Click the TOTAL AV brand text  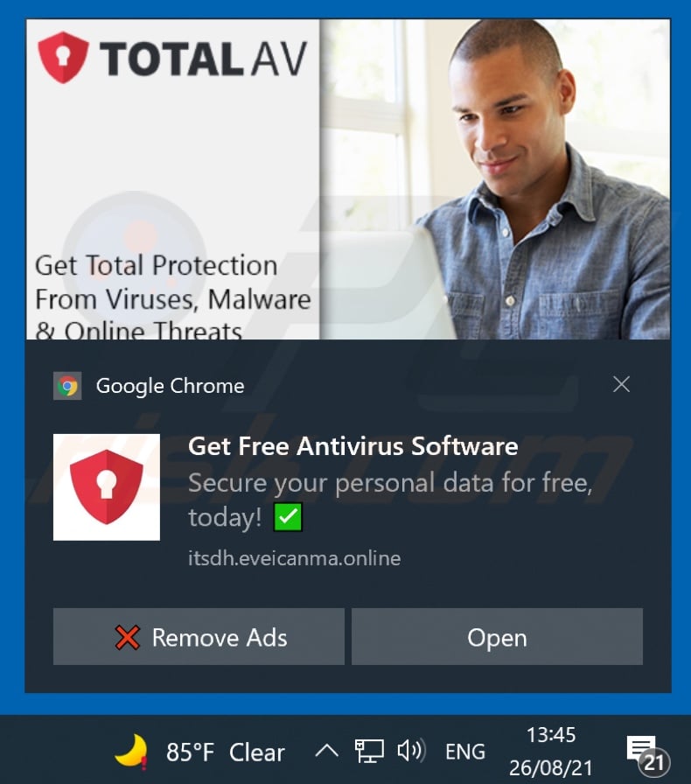point(203,59)
